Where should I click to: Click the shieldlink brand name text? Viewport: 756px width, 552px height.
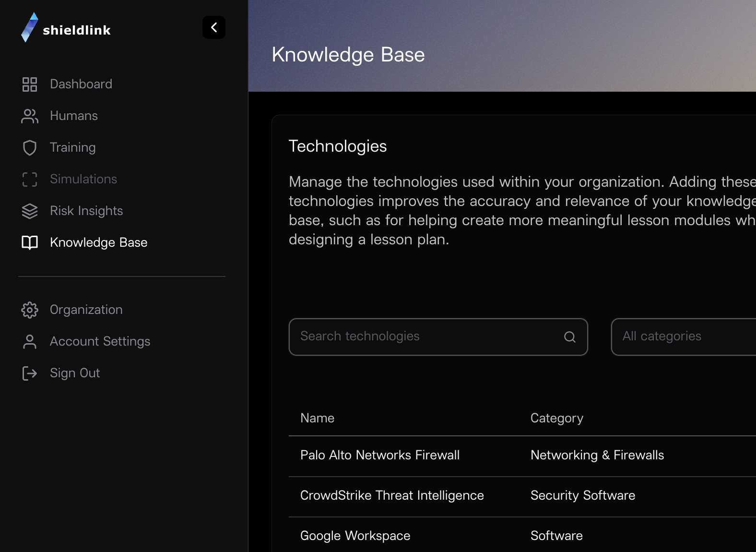tap(77, 30)
